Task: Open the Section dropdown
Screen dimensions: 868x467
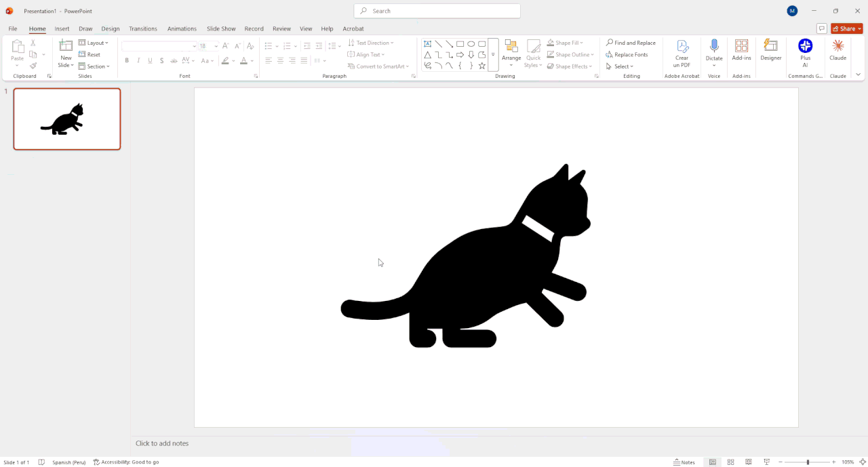Action: [x=94, y=66]
